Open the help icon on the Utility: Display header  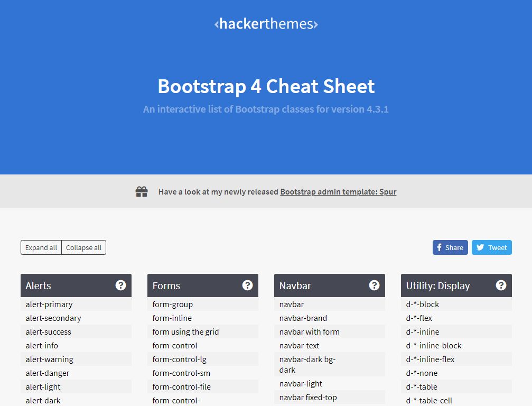coord(501,285)
